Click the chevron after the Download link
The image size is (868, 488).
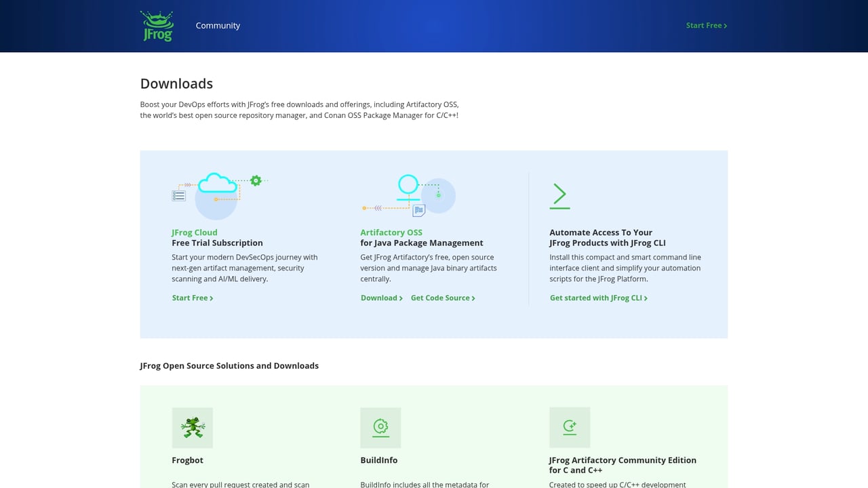click(399, 298)
